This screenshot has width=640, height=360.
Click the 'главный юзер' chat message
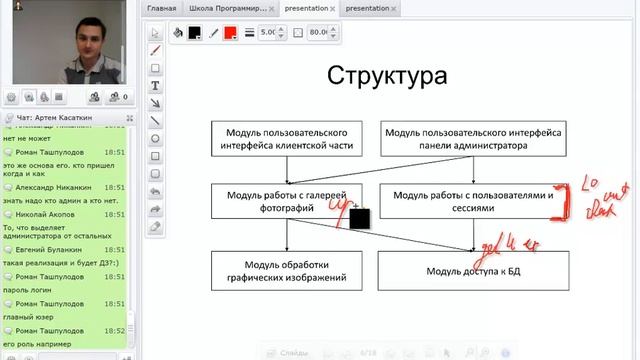pos(28,317)
